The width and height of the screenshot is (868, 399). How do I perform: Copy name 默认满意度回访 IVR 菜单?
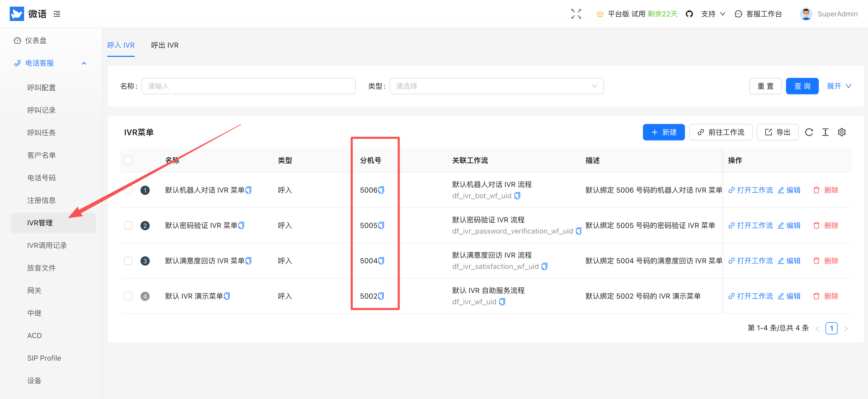tap(249, 261)
